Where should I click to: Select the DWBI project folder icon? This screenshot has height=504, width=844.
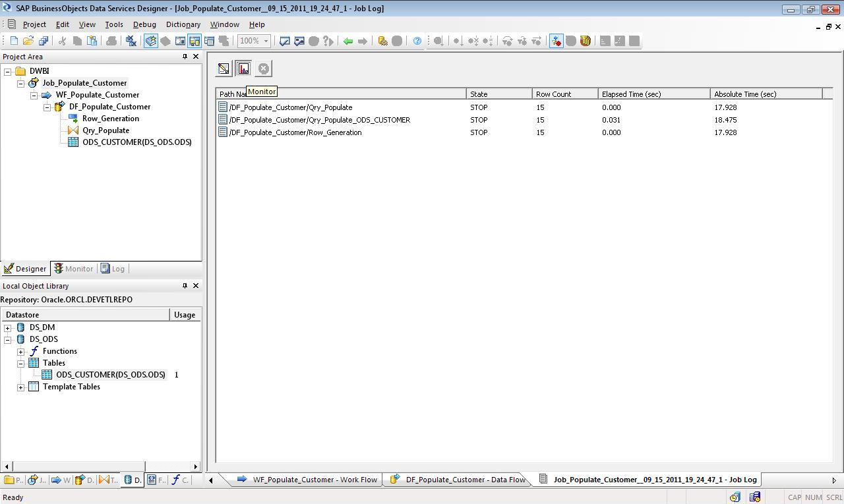coord(20,71)
